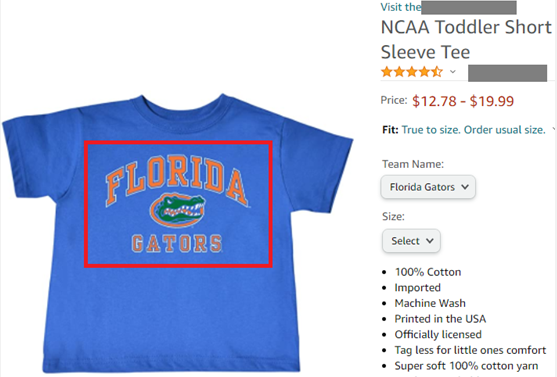Click the 'Printed in the USA' bullet

pos(440,319)
